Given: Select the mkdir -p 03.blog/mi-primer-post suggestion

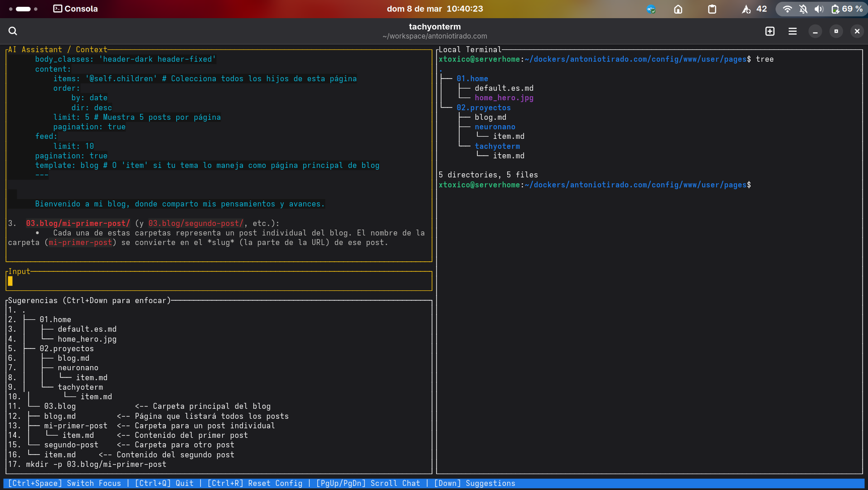Looking at the screenshot, I should (x=96, y=464).
